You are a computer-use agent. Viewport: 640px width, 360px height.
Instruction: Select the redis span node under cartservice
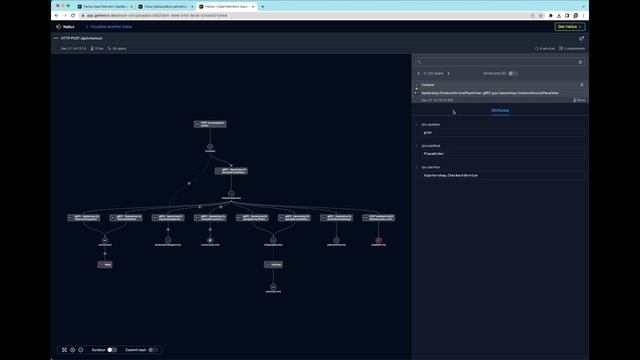tap(105, 264)
